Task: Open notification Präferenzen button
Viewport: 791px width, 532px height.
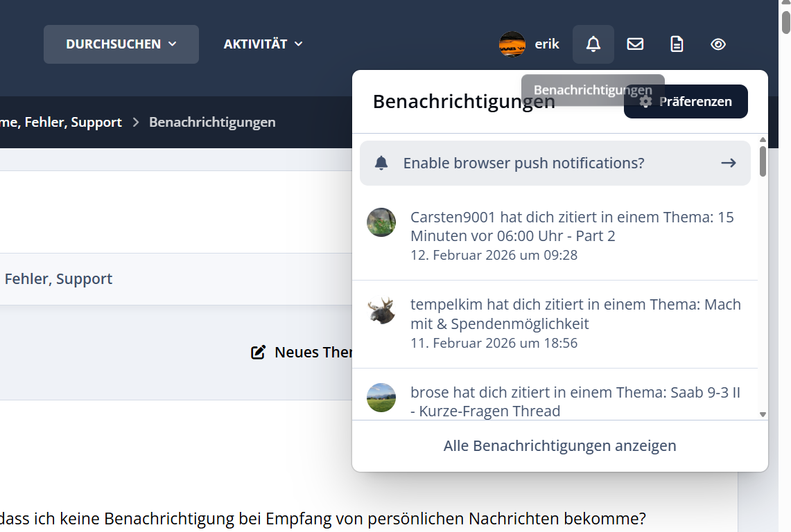Action: pos(686,102)
